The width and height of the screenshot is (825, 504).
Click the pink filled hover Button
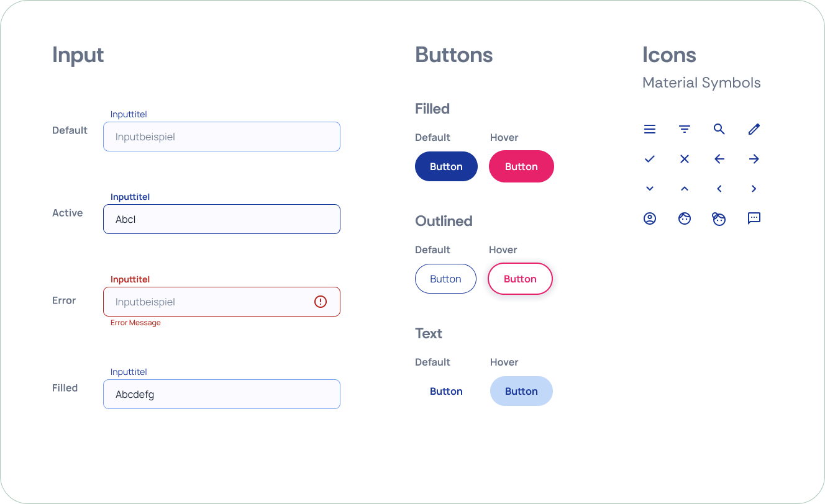click(x=521, y=166)
